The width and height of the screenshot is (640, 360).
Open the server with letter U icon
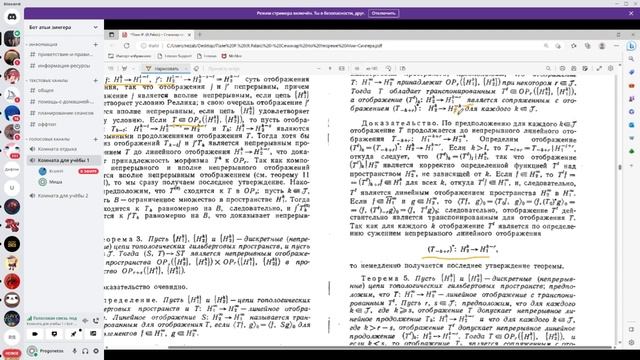(x=12, y=188)
